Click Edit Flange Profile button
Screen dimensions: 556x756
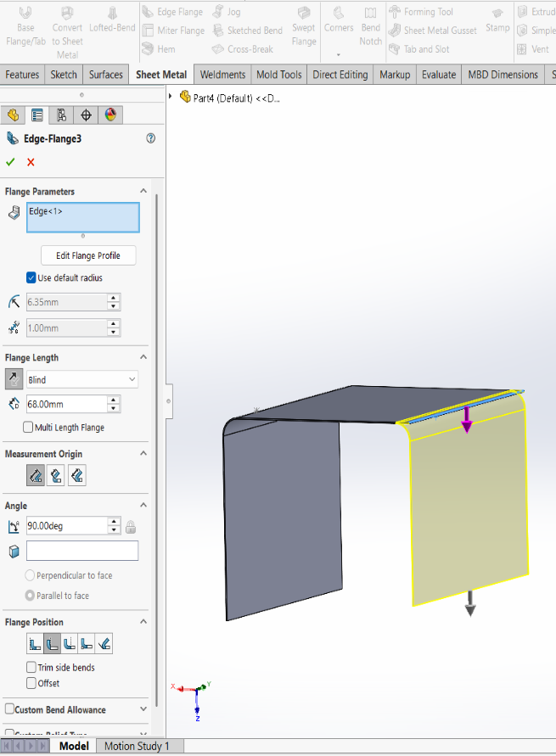[x=88, y=255]
